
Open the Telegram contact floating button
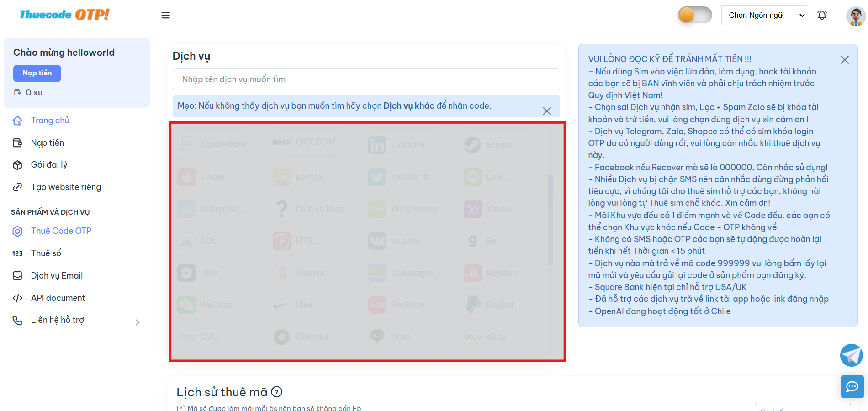(x=852, y=355)
